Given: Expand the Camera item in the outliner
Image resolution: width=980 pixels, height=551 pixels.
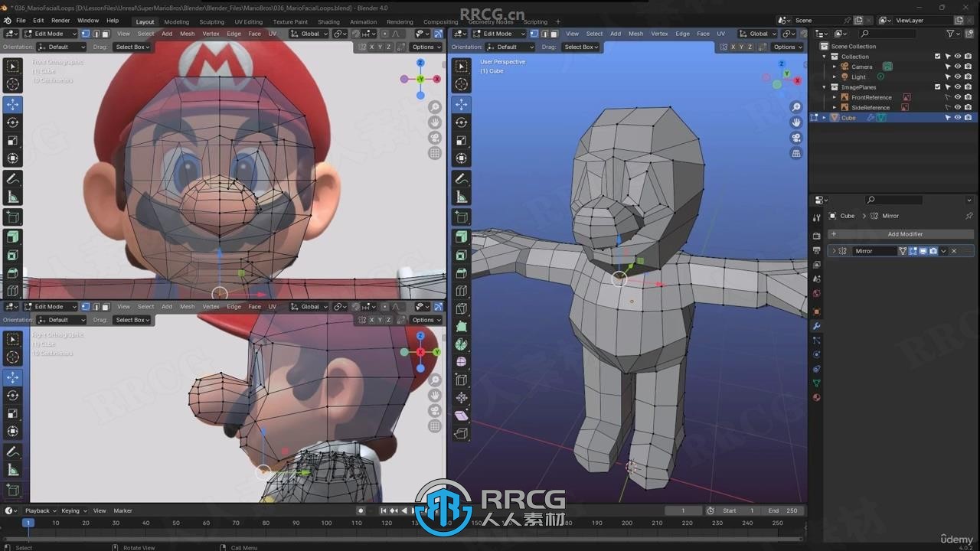Looking at the screenshot, I should pyautogui.click(x=835, y=67).
